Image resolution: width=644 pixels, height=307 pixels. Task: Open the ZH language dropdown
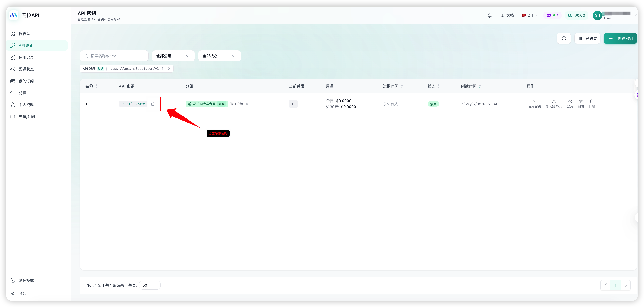coord(530,15)
